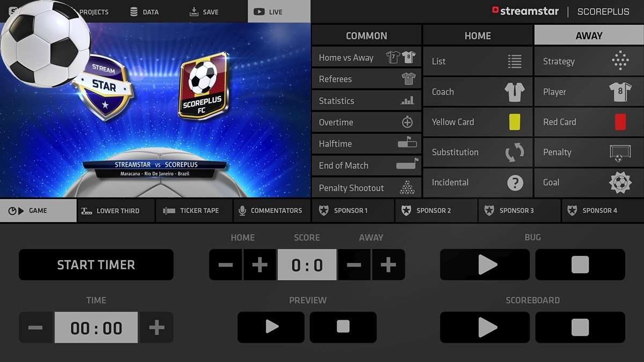Trigger the Overtime stopwatch graphic
This screenshot has height=362, width=644.
coord(367,122)
